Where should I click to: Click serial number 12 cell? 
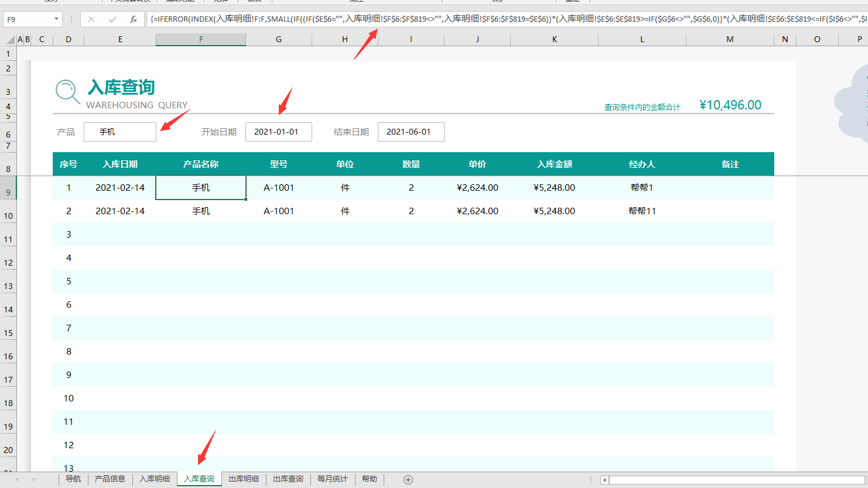pyautogui.click(x=69, y=445)
